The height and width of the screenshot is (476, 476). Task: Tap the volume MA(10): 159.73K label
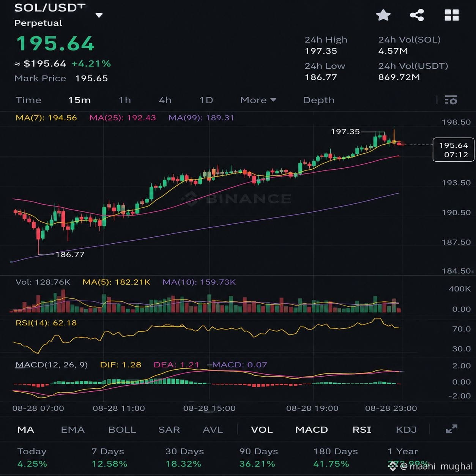pyautogui.click(x=199, y=282)
